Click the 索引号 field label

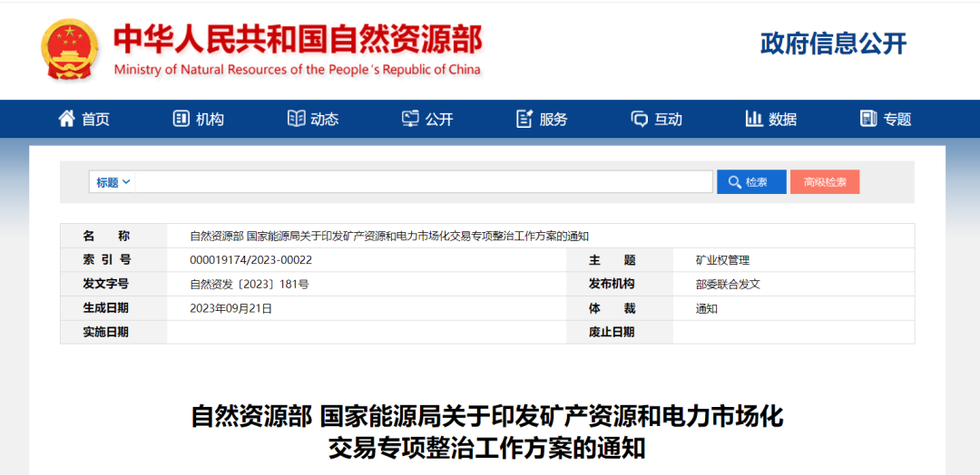coord(107,260)
